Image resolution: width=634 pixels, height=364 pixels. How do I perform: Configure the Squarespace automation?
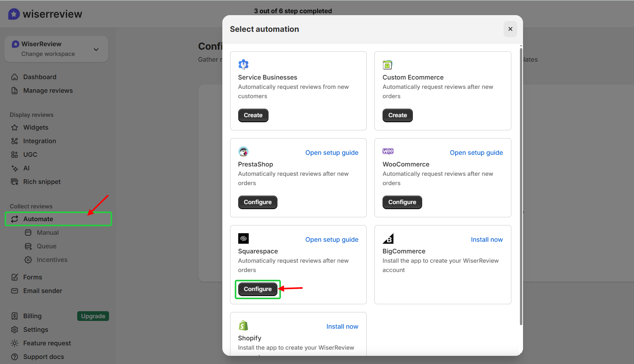click(x=258, y=289)
